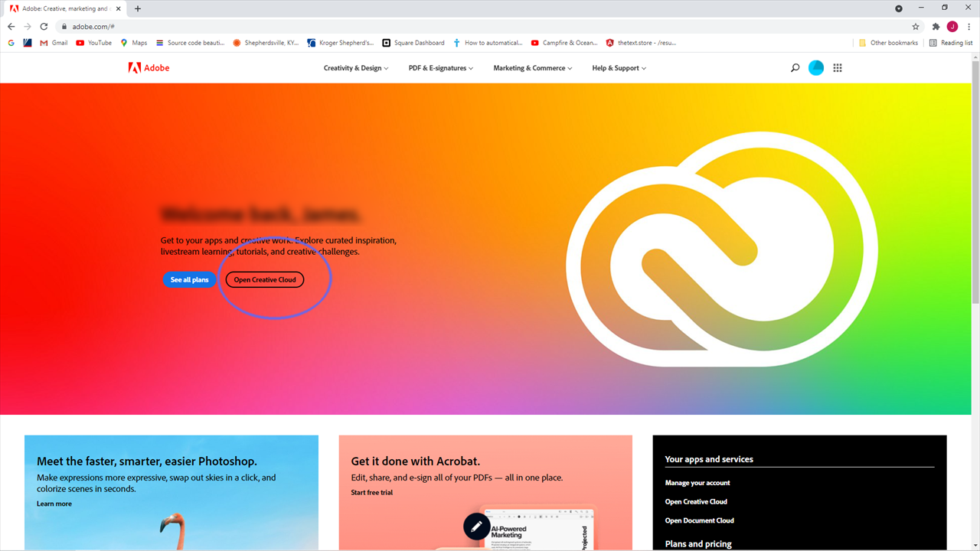This screenshot has height=551, width=980.
Task: Expand the Marketing & Commerce menu
Action: pos(533,68)
